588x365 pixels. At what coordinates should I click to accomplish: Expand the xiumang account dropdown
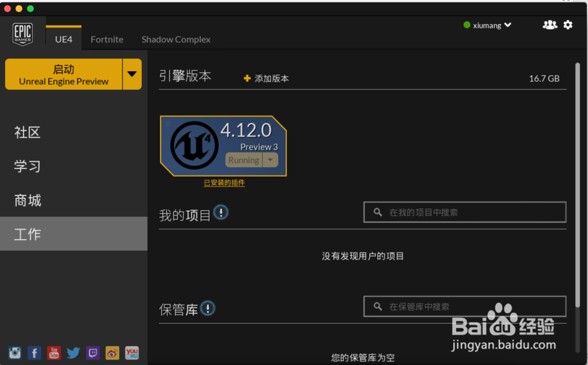pos(508,25)
